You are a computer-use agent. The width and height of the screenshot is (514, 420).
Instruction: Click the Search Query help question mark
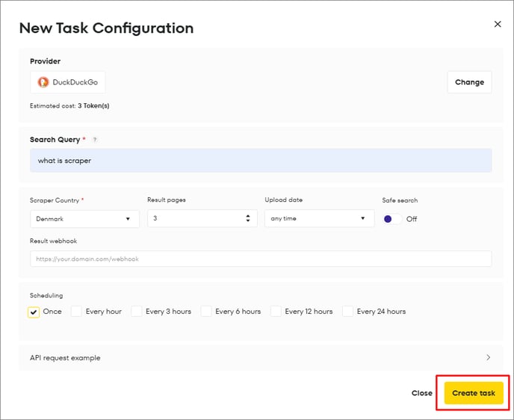[95, 140]
